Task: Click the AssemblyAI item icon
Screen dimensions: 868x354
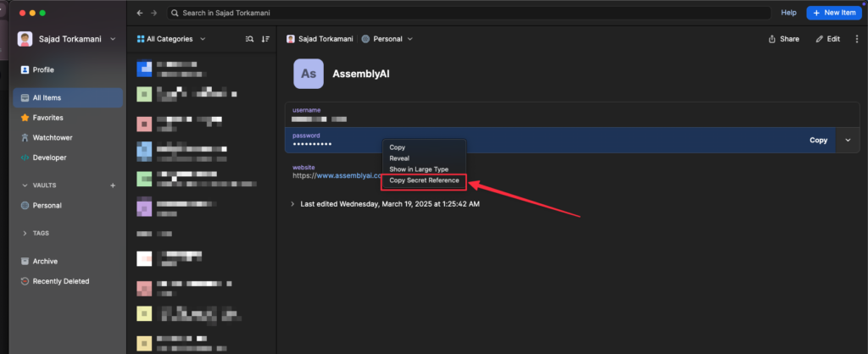Action: point(309,74)
